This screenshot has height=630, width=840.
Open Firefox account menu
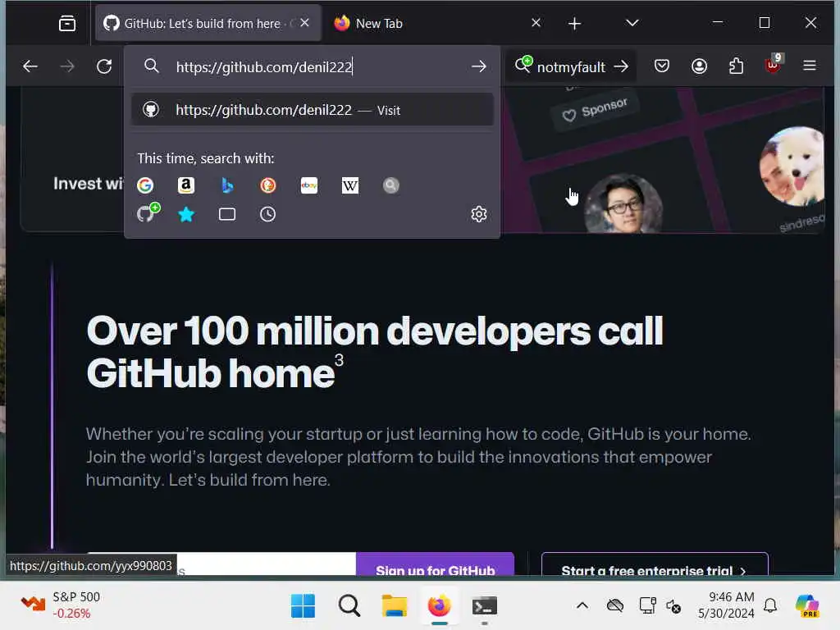[x=699, y=66]
